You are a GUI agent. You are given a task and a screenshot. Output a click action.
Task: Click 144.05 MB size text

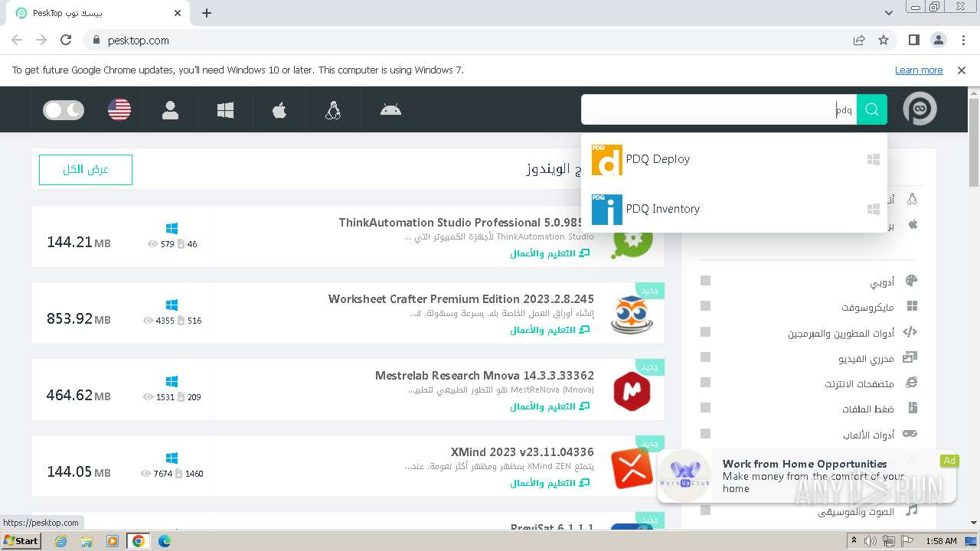[x=79, y=472]
